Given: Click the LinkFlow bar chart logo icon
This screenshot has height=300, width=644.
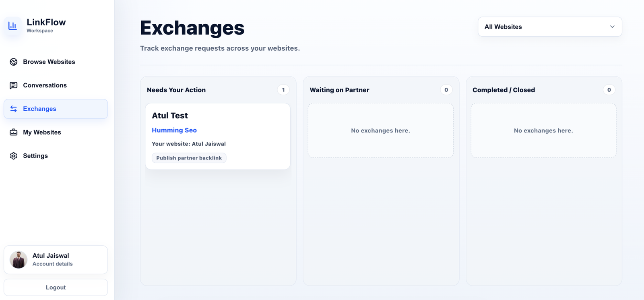Looking at the screenshot, I should pyautogui.click(x=12, y=26).
